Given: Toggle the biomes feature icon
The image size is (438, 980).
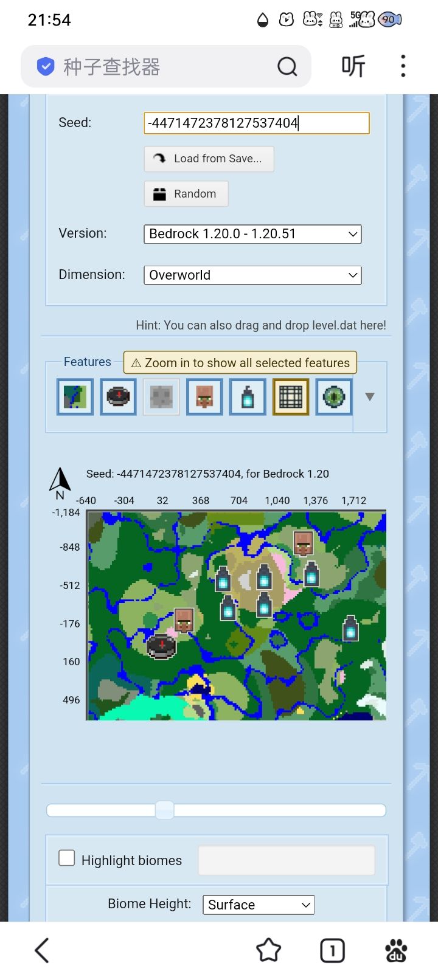Looking at the screenshot, I should (x=75, y=397).
